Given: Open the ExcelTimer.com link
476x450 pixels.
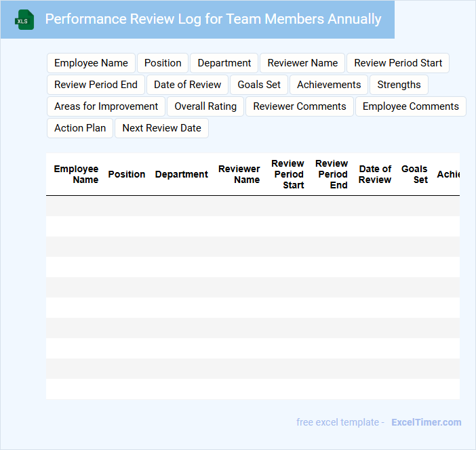Looking at the screenshot, I should 426,422.
